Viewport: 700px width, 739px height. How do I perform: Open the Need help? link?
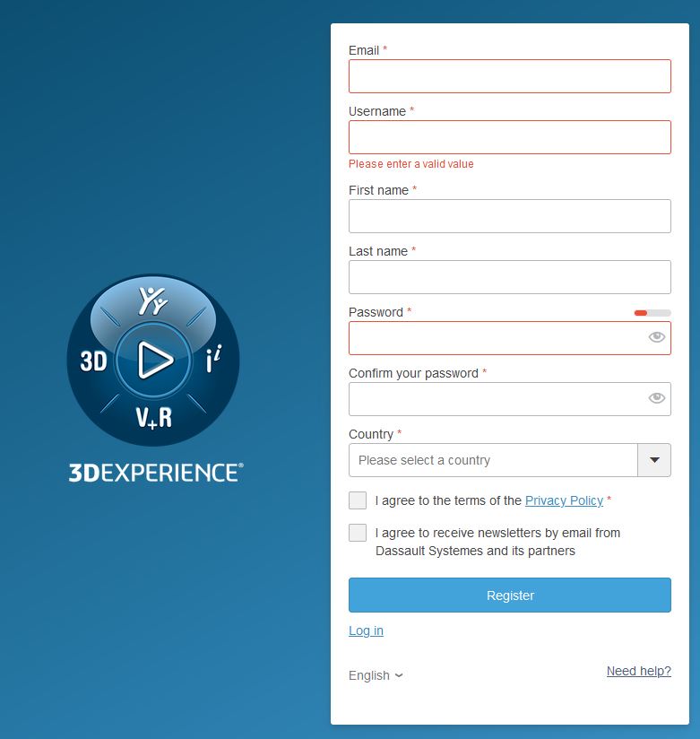point(638,671)
